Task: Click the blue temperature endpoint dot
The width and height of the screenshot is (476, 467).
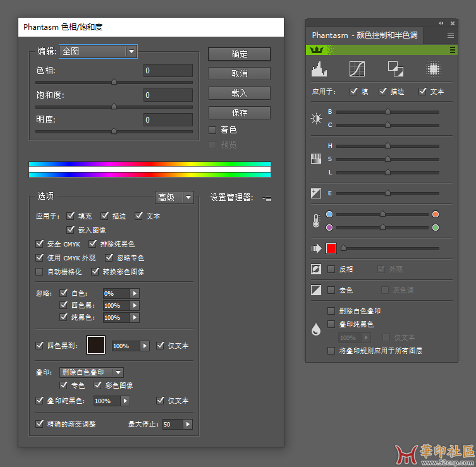Action: [x=329, y=214]
